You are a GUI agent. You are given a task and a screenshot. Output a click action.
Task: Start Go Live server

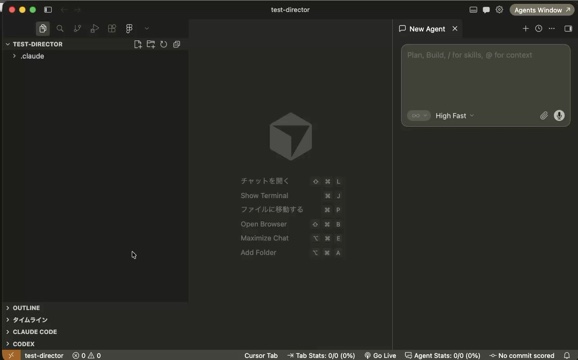tap(380, 356)
